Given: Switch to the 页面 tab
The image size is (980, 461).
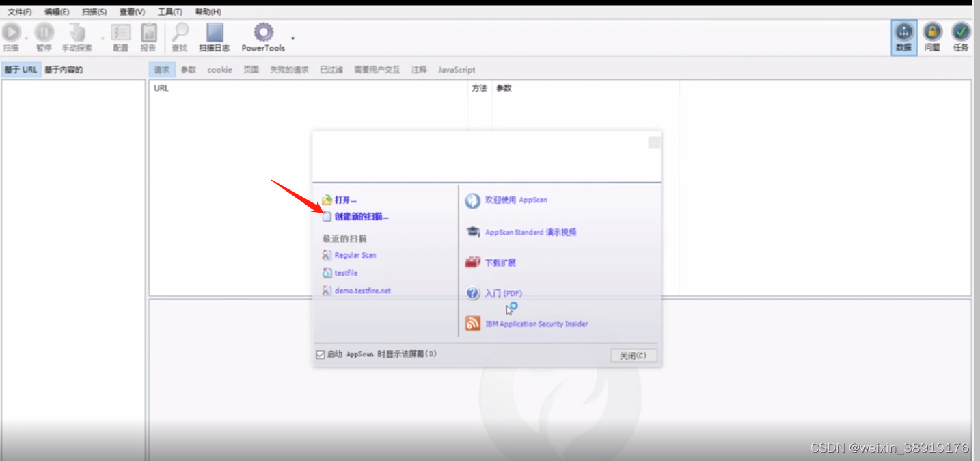Looking at the screenshot, I should point(251,70).
